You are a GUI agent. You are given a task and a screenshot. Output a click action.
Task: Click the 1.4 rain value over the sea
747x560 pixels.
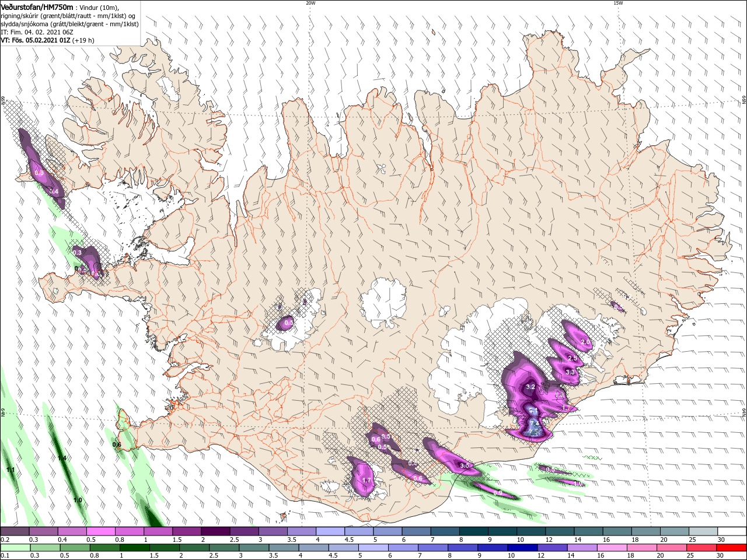[62, 459]
